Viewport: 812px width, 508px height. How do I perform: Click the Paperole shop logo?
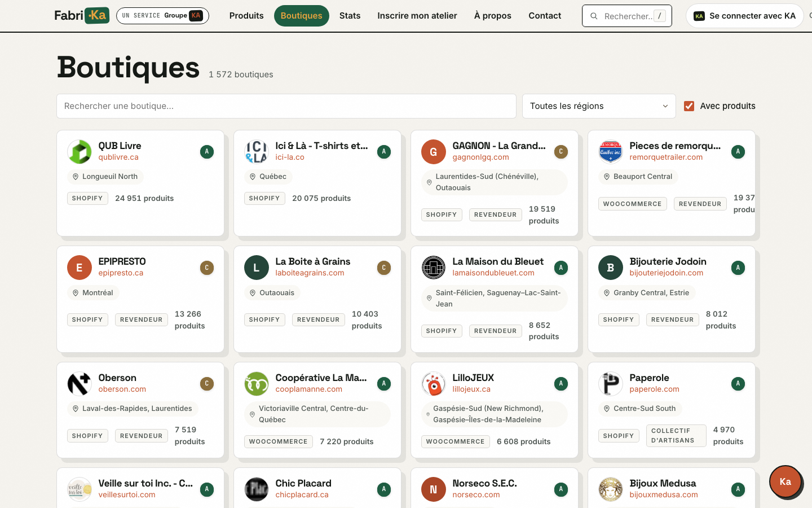coord(611,384)
